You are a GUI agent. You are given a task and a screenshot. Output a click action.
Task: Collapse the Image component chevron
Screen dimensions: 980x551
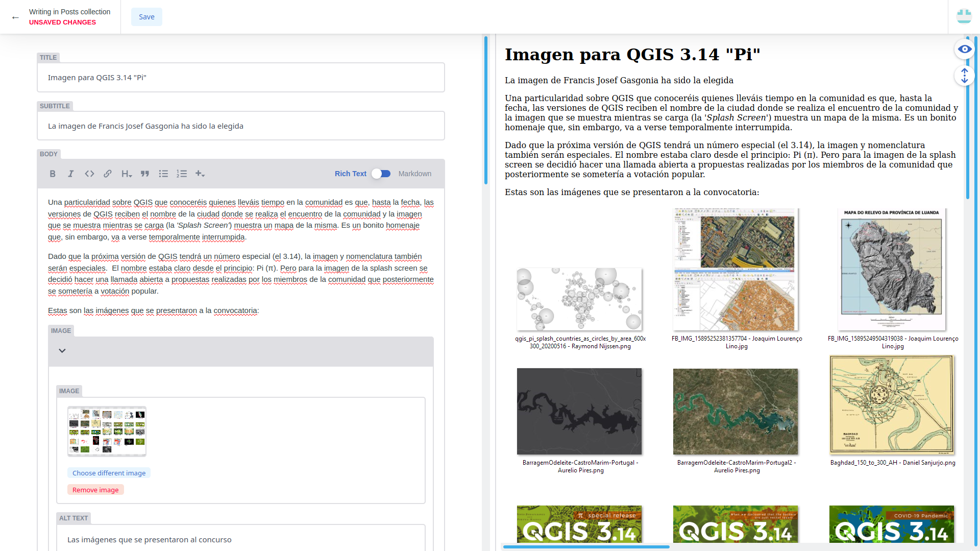[x=62, y=351]
